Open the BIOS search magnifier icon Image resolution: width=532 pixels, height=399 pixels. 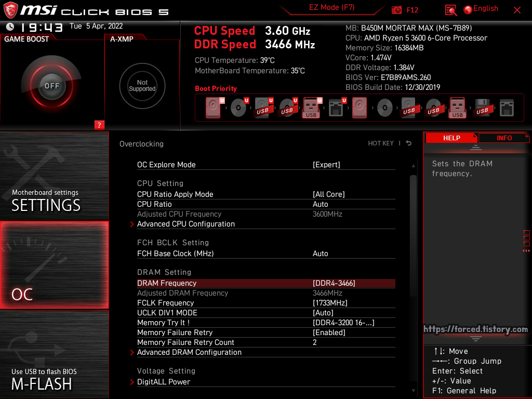pos(450,10)
